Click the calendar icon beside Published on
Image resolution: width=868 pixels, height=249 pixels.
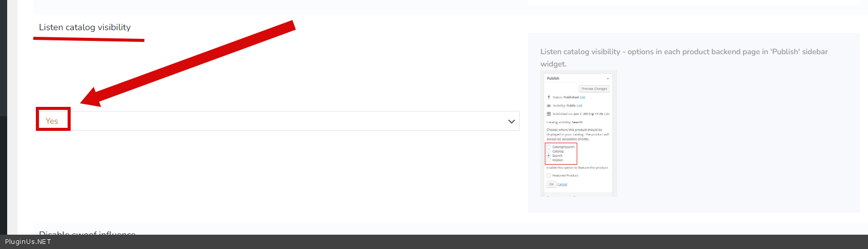549,114
